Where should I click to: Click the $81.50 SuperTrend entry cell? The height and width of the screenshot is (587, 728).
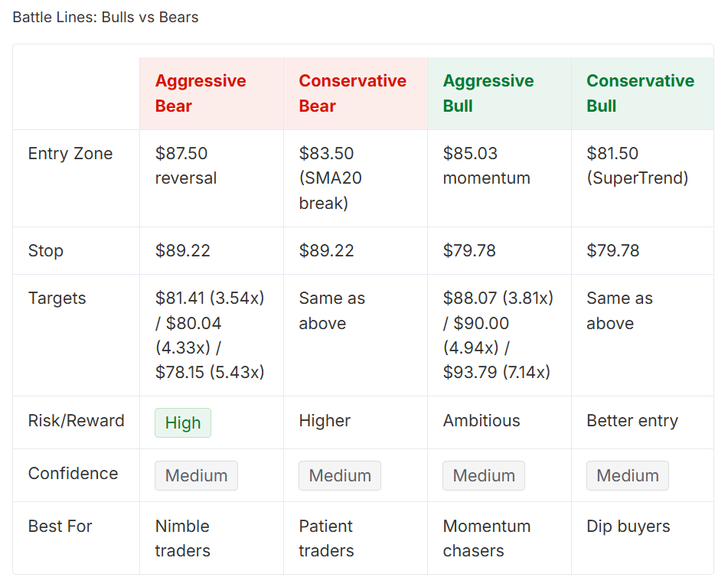[x=642, y=178]
